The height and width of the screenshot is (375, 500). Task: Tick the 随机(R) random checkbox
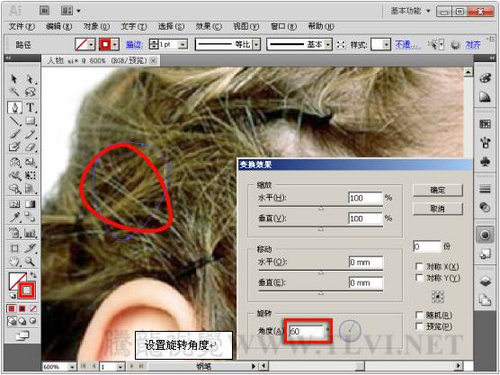[419, 315]
